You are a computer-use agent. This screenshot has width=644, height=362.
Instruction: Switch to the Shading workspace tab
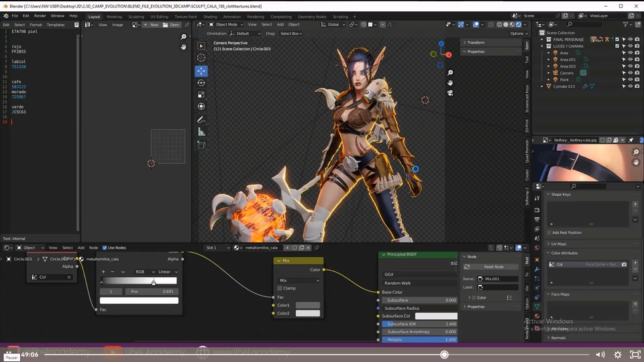tap(210, 16)
